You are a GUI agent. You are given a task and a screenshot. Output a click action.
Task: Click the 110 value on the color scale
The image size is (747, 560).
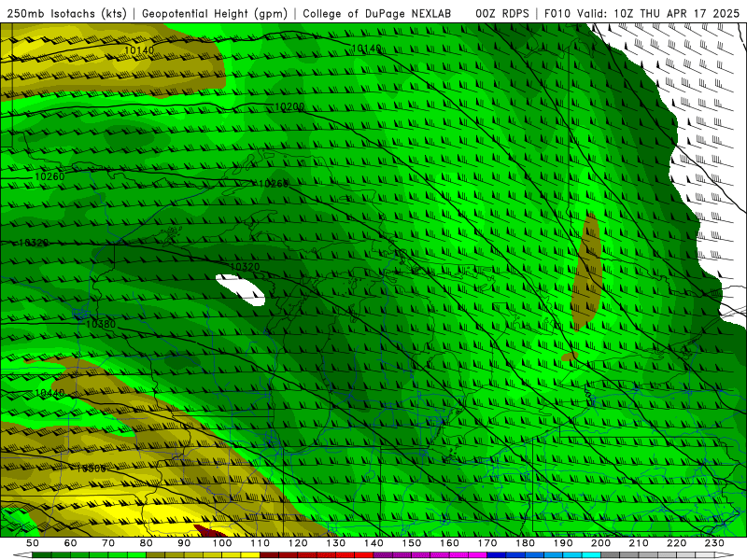[261, 543]
